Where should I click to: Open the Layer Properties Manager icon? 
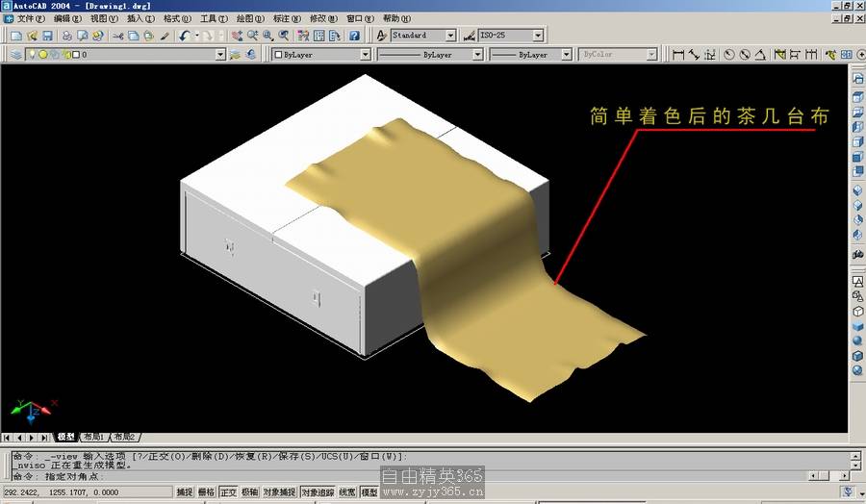point(16,55)
